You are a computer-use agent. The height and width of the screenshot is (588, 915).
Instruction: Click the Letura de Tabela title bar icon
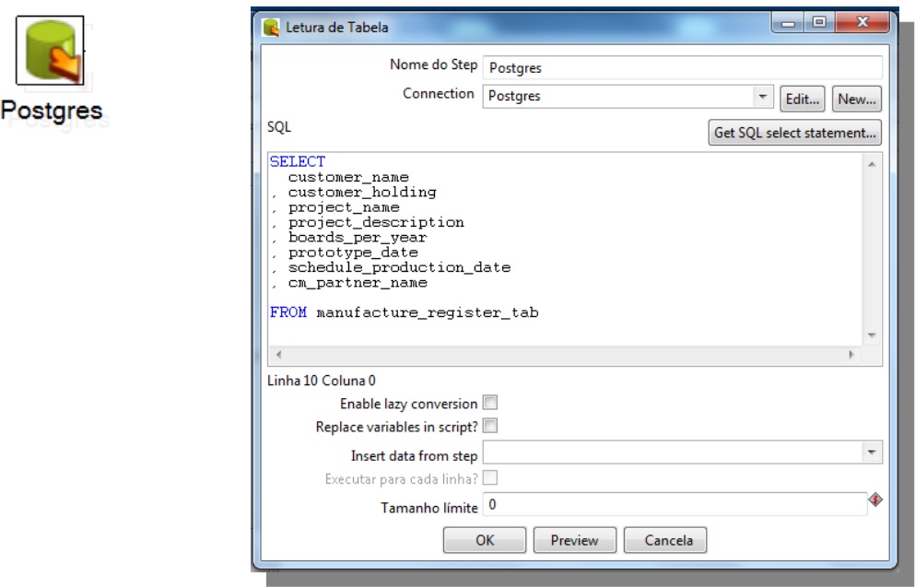coord(270,28)
